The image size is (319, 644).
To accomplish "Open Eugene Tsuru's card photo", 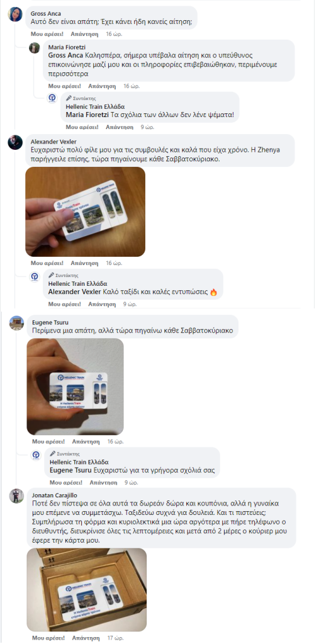I will coord(75,387).
